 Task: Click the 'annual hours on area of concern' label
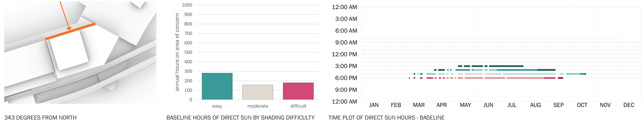pyautogui.click(x=177, y=52)
